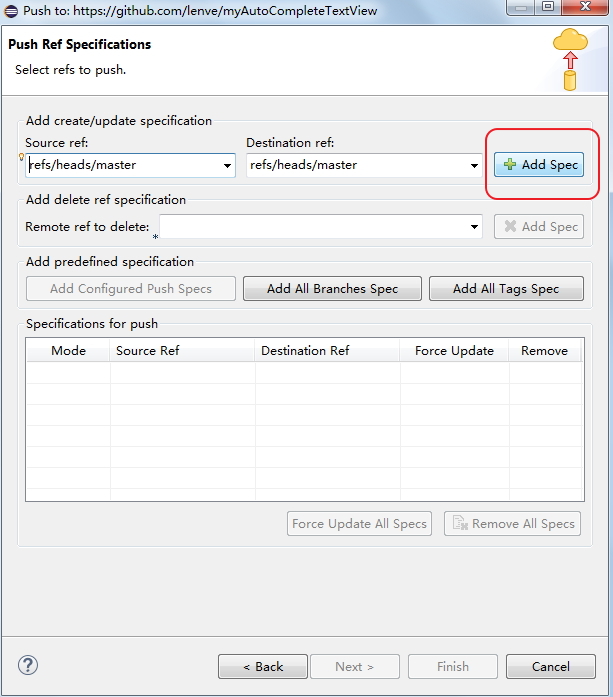Open the help question mark icon
This screenshot has height=697, width=613.
[x=28, y=665]
